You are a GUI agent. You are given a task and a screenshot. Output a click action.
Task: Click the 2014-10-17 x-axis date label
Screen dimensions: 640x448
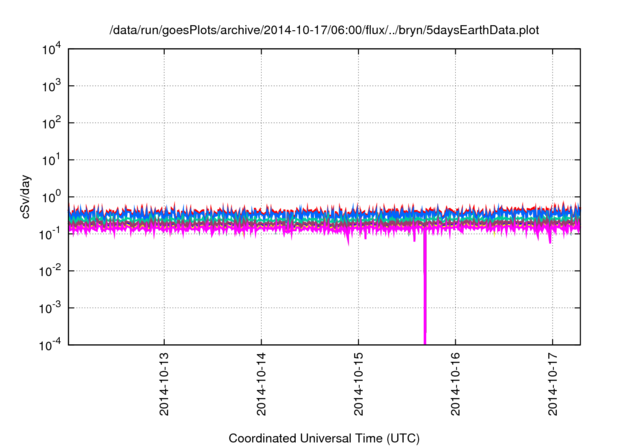click(x=553, y=384)
